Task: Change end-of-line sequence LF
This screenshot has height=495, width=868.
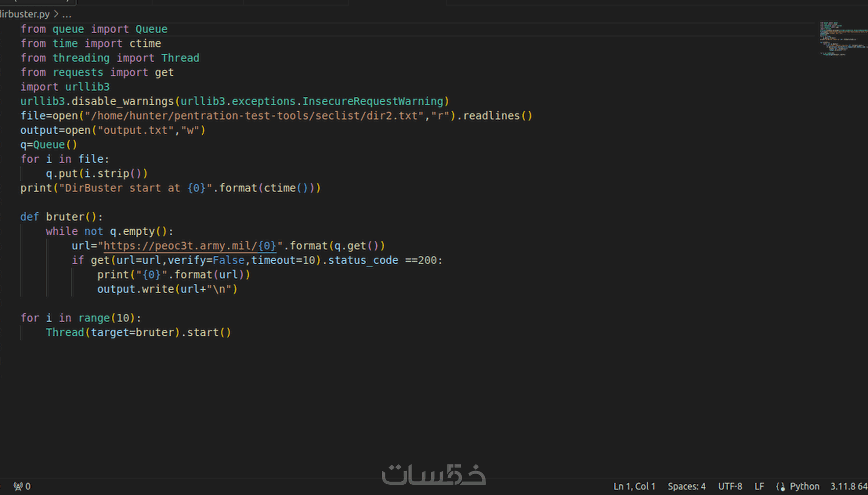Action: 759,486
